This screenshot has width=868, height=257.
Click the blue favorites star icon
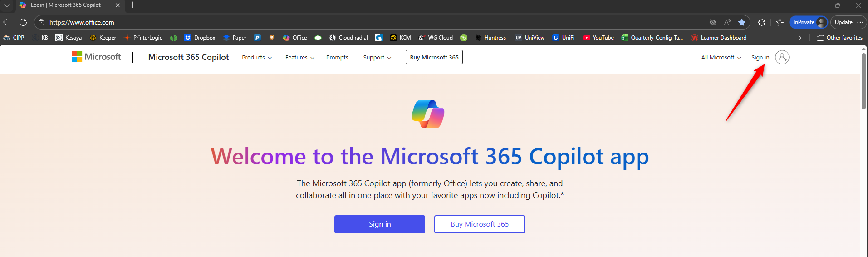[742, 22]
